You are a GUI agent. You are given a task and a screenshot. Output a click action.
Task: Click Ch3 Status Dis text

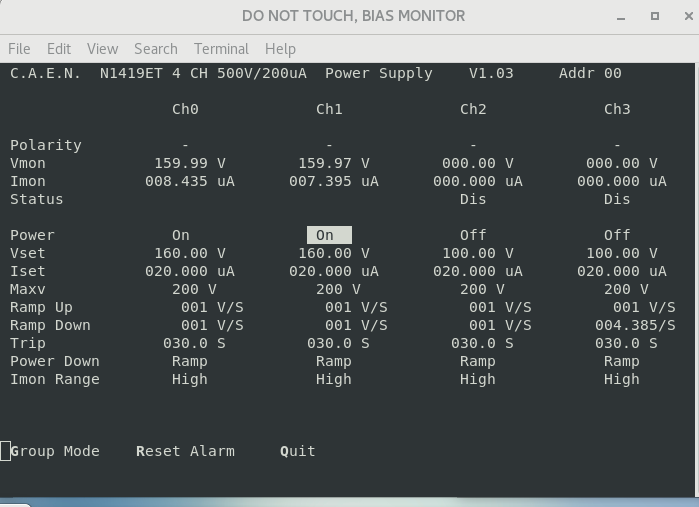617,199
